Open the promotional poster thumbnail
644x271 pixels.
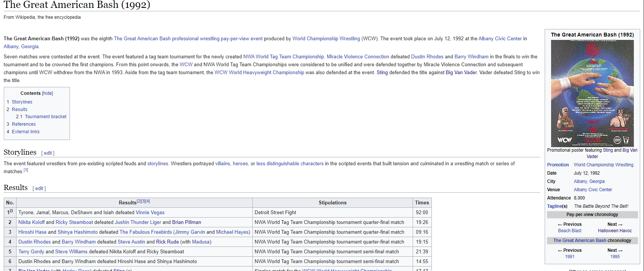[x=592, y=93]
